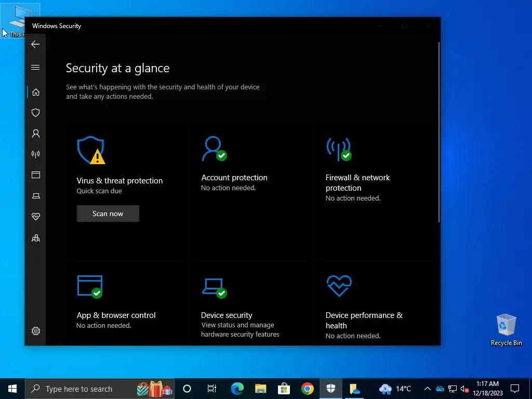The width and height of the screenshot is (532, 399).
Task: Start a quick scan with Scan now
Action: [x=108, y=214]
